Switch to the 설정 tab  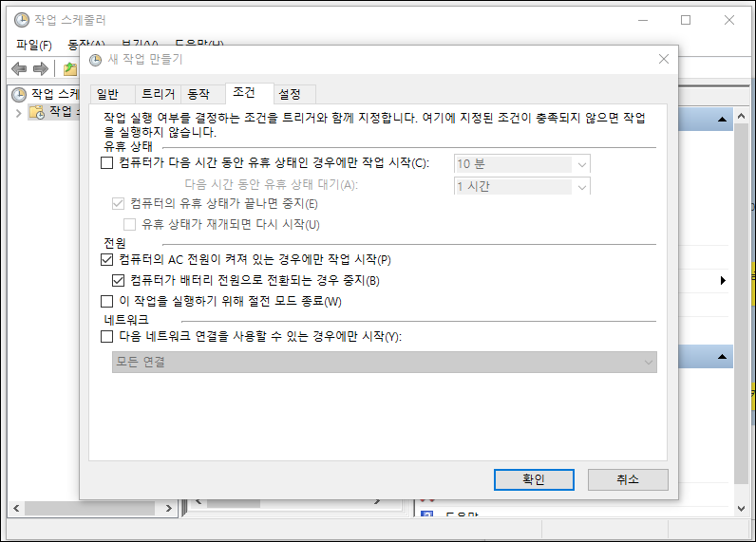pos(290,94)
